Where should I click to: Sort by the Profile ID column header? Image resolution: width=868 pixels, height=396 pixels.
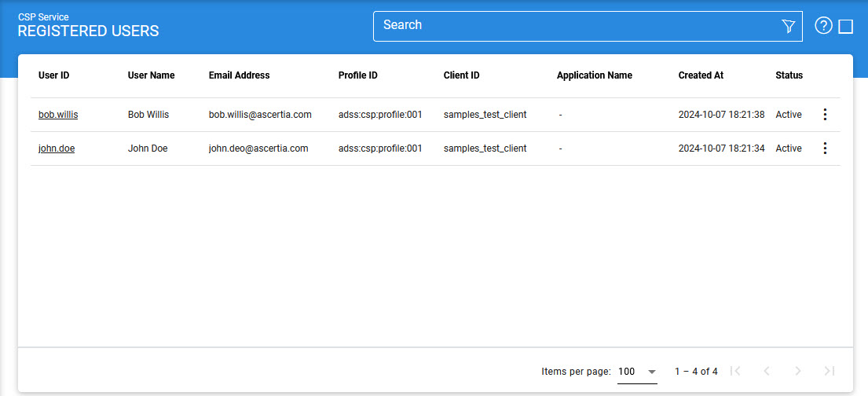(357, 75)
